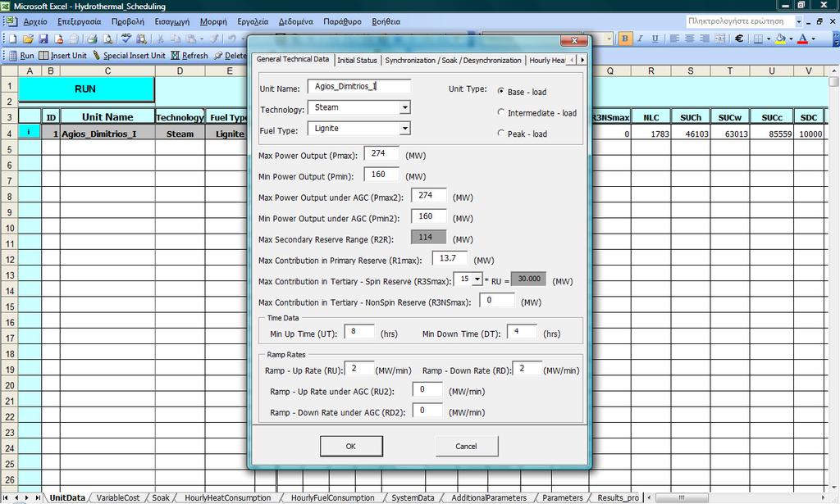Viewport: 840px width, 504px height.
Task: Close the unit data dialog with X
Action: point(574,41)
